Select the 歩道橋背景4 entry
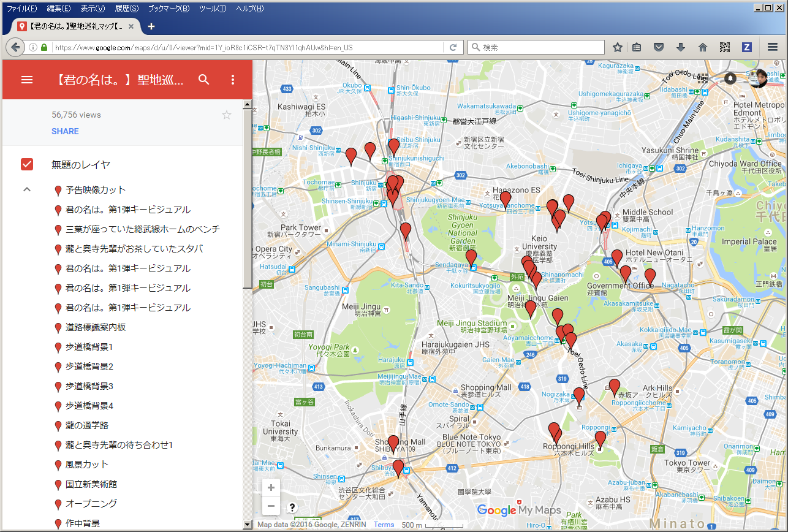 click(x=89, y=406)
